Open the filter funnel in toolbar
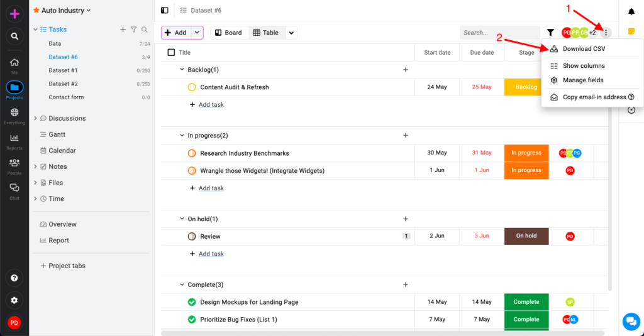Viewport: 644px width, 336px height. pos(550,33)
